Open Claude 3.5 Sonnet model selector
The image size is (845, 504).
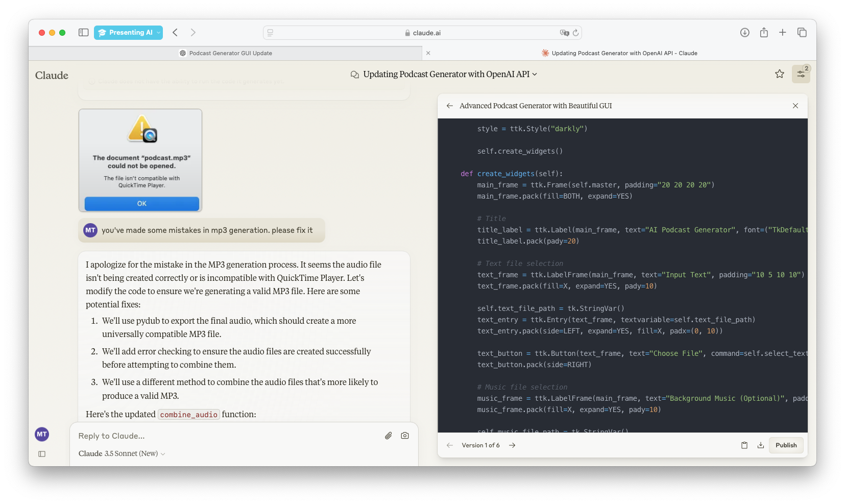tap(122, 454)
